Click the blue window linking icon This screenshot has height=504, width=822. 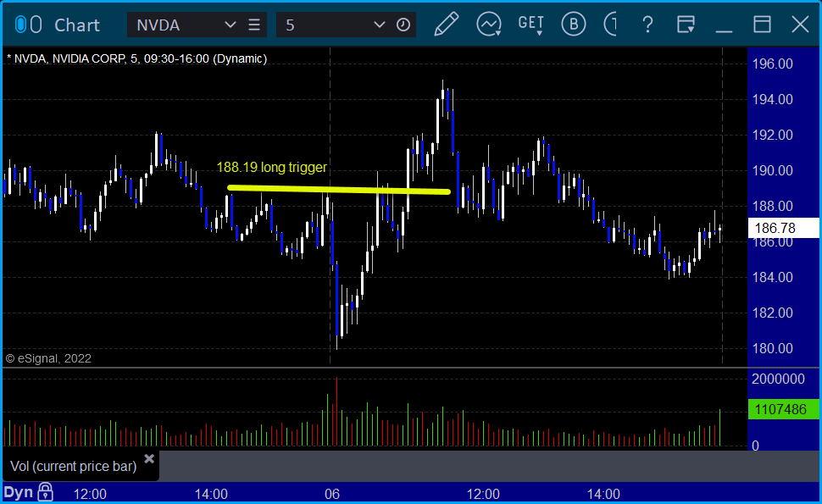(x=20, y=25)
